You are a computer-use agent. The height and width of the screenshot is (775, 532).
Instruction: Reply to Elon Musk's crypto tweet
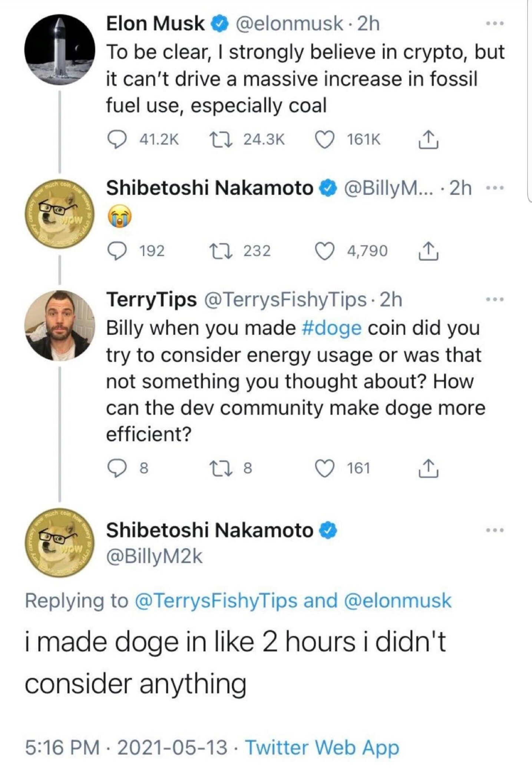point(116,140)
